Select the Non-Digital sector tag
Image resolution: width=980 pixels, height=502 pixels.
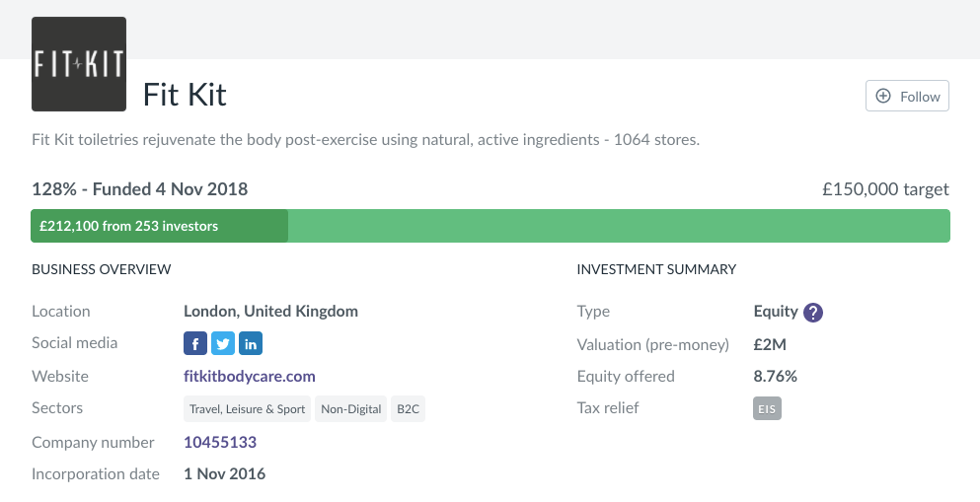click(350, 409)
